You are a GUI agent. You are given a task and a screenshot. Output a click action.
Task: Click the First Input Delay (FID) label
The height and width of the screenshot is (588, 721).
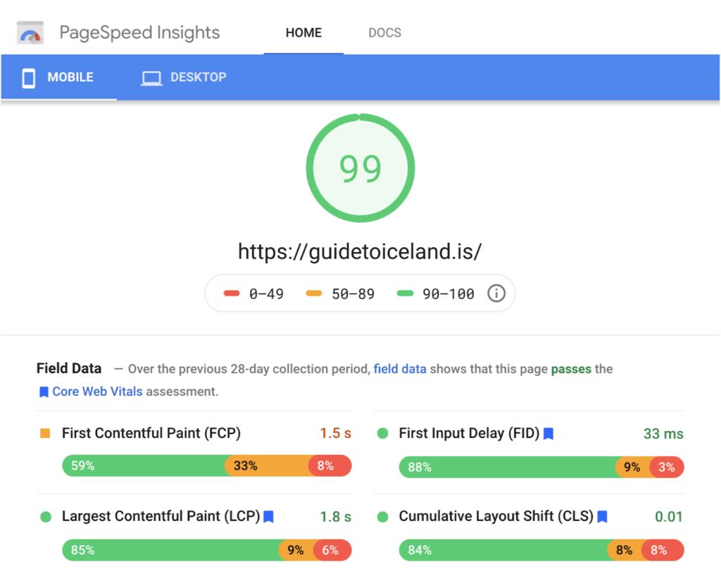tap(469, 433)
